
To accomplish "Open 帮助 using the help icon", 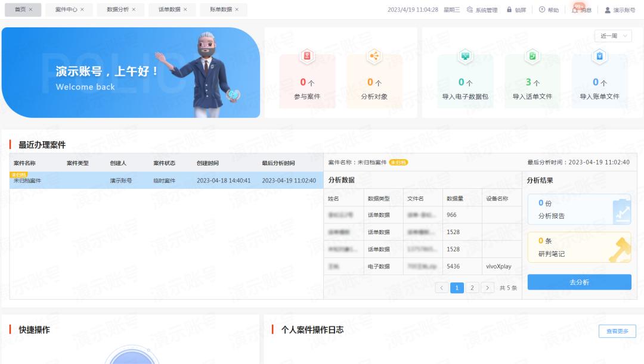I will (541, 9).
